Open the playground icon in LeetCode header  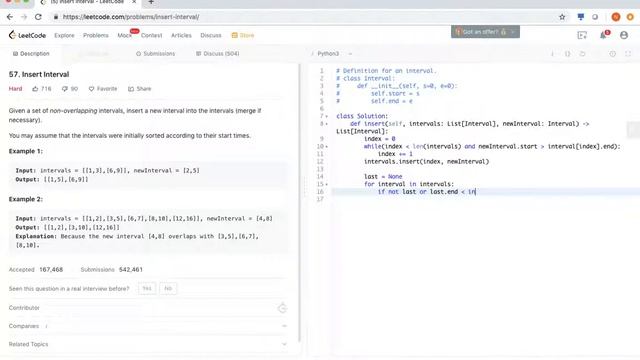click(x=582, y=35)
